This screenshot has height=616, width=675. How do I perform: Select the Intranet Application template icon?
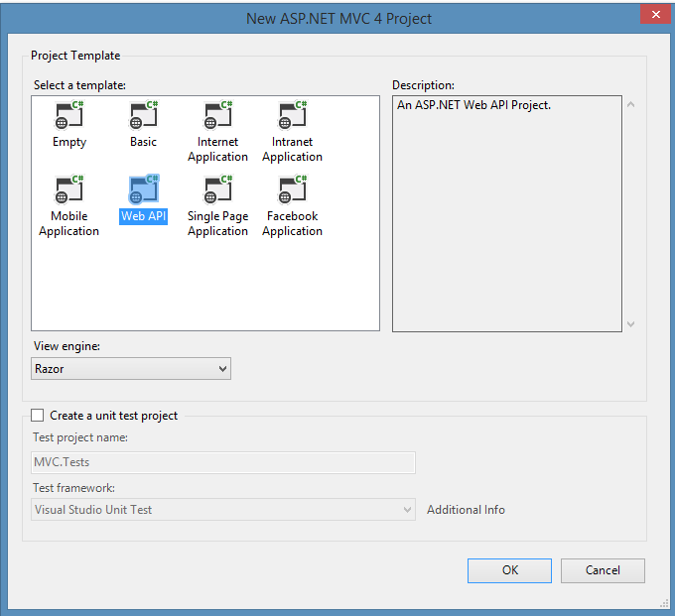292,116
